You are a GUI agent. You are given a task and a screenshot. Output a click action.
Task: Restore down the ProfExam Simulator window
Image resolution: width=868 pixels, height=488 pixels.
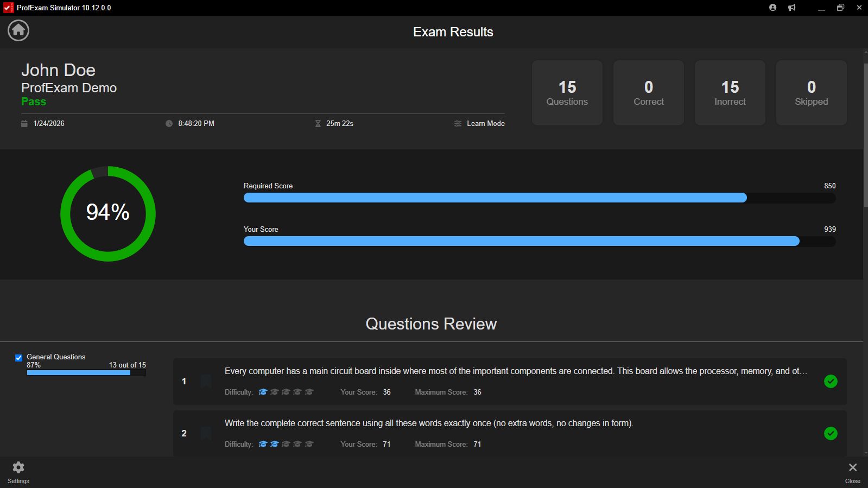pos(840,8)
